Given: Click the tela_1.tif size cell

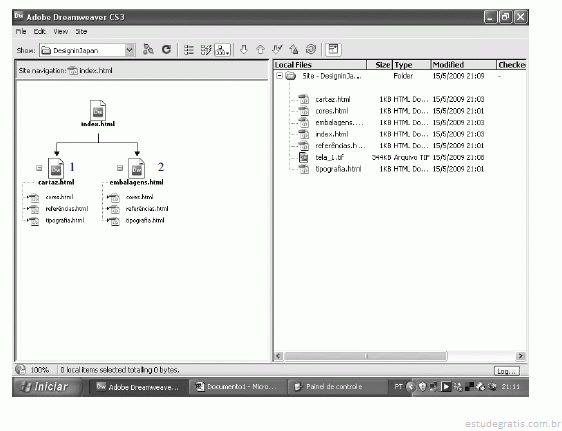Looking at the screenshot, I should pyautogui.click(x=382, y=158).
